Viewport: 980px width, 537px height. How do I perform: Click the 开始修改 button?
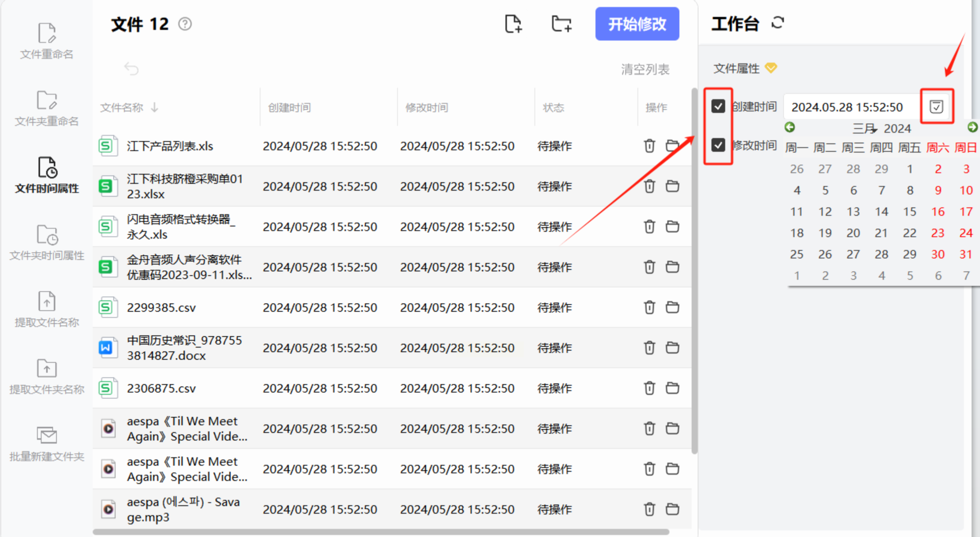click(637, 24)
